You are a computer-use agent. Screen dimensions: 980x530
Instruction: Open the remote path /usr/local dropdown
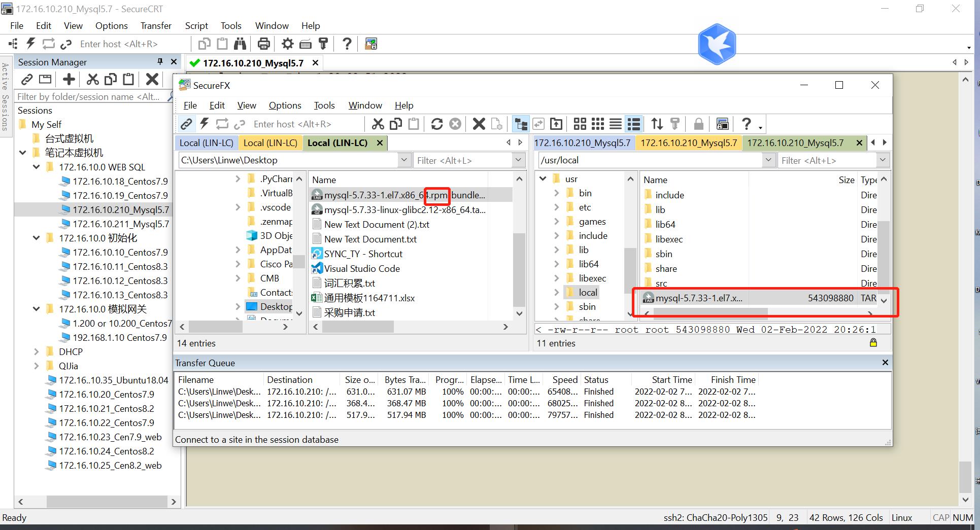click(768, 160)
